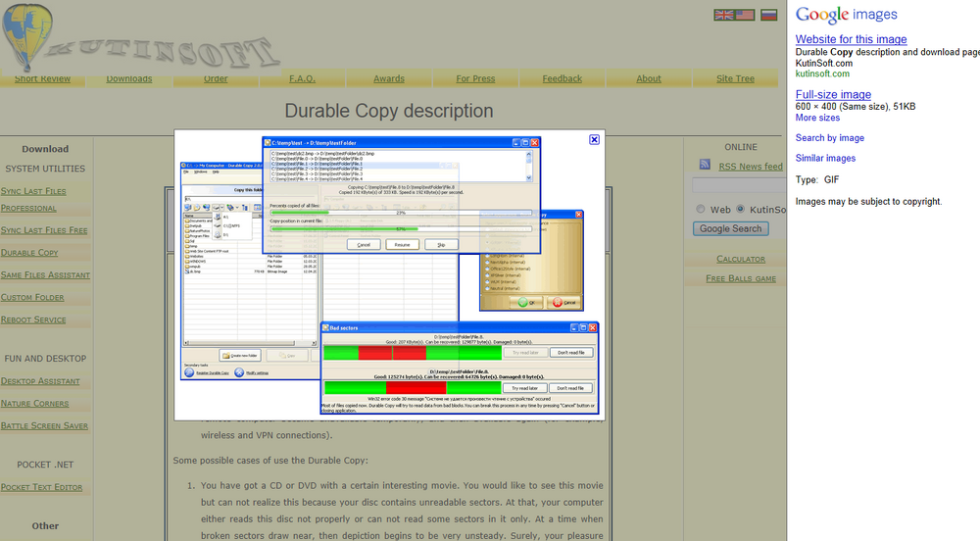Click the enlarged Durable Copy screenshot image

pos(390,275)
